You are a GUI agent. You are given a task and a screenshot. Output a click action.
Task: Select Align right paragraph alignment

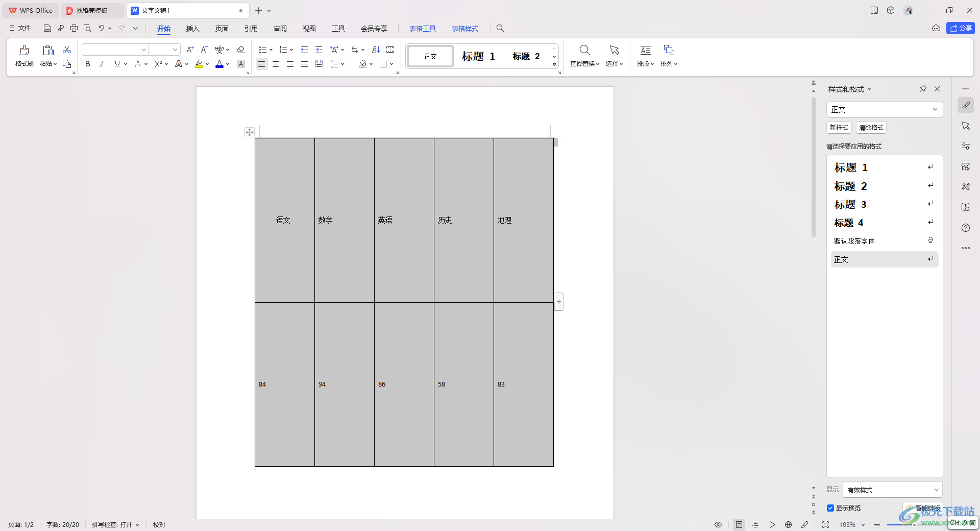290,64
